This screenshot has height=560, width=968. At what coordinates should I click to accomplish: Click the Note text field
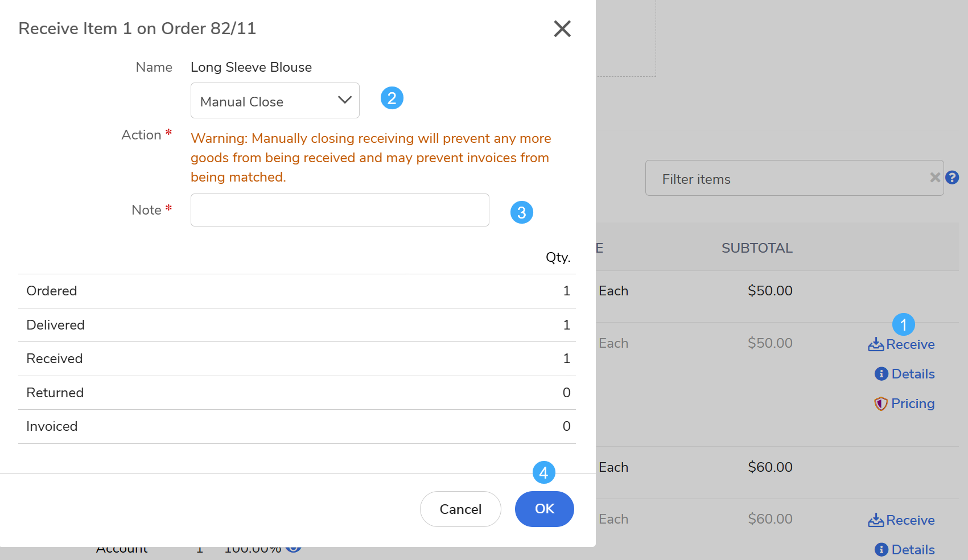[340, 210]
